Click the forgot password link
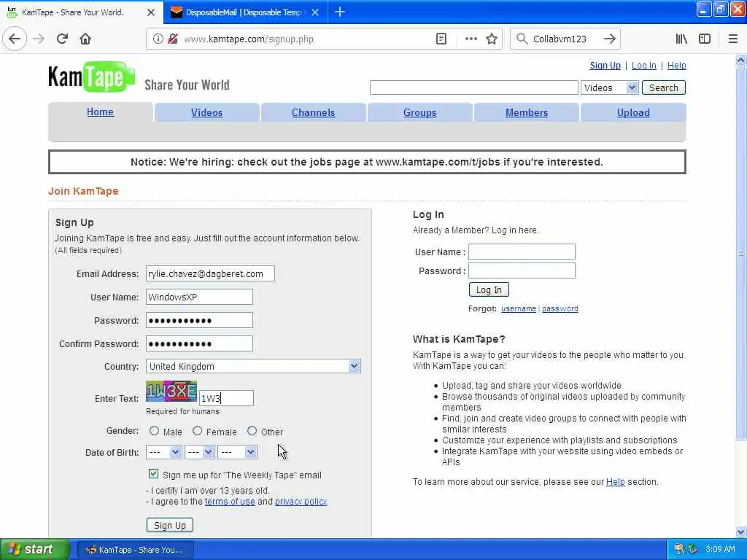The height and width of the screenshot is (560, 747). click(560, 308)
